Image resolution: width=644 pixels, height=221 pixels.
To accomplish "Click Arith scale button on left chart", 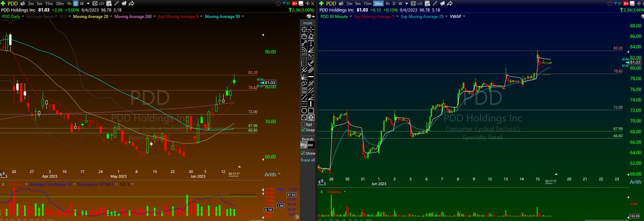I will point(269,174).
